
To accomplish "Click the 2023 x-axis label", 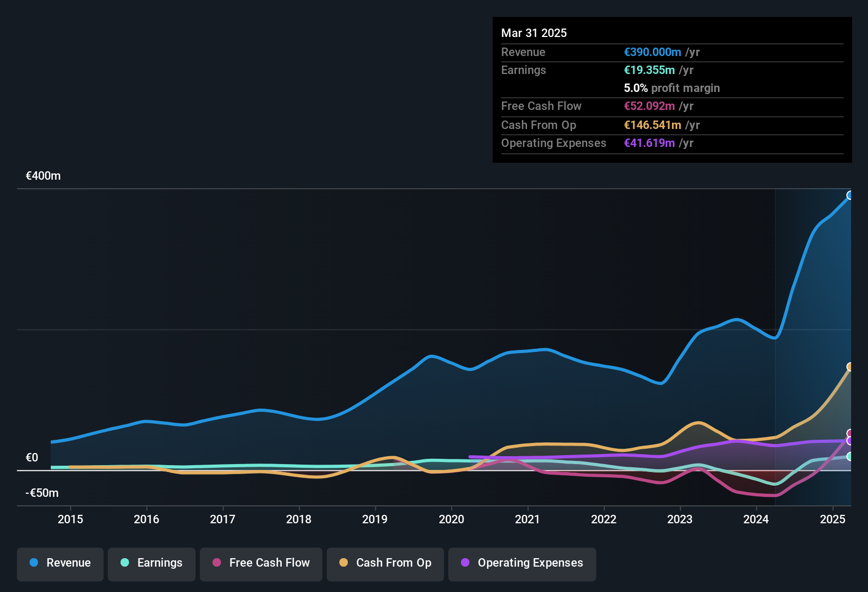I will (x=680, y=519).
